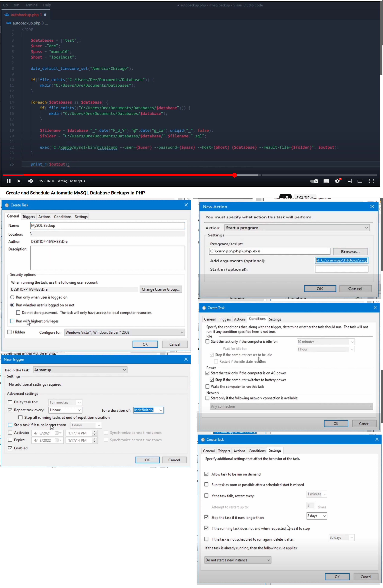383x588 pixels.
Task: Open the Terminal menu
Action: [x=31, y=5]
